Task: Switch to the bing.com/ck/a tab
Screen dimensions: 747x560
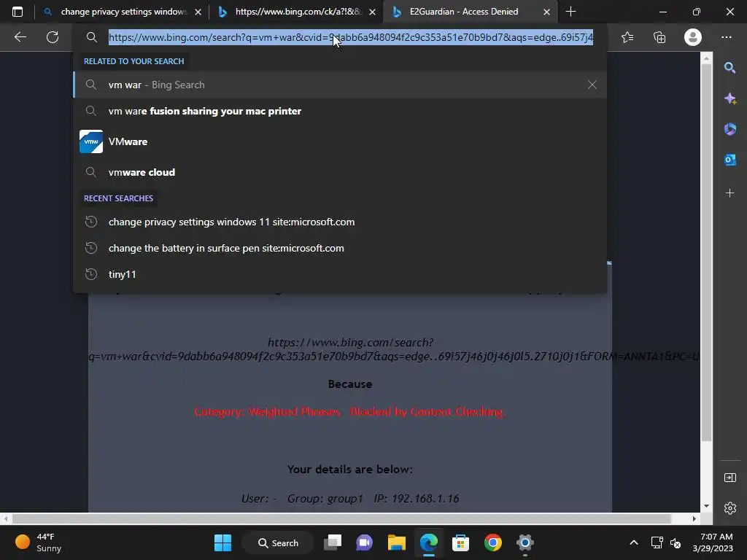Action: pyautogui.click(x=298, y=12)
